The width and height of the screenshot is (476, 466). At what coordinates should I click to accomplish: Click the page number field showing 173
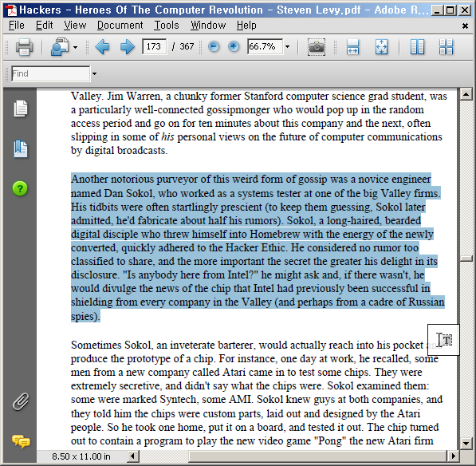(154, 46)
